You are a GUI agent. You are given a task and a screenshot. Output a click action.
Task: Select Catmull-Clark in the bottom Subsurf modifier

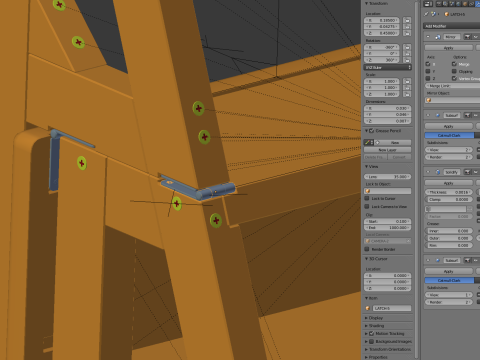tap(449, 280)
